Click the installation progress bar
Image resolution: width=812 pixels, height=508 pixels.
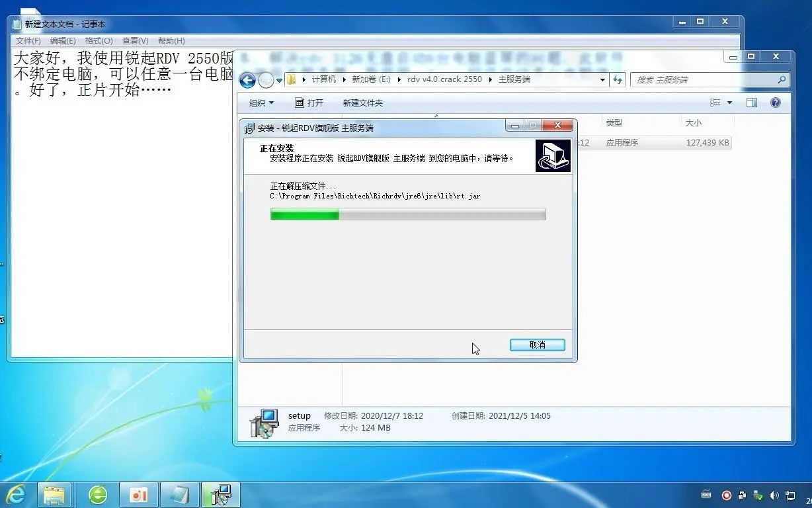point(408,214)
